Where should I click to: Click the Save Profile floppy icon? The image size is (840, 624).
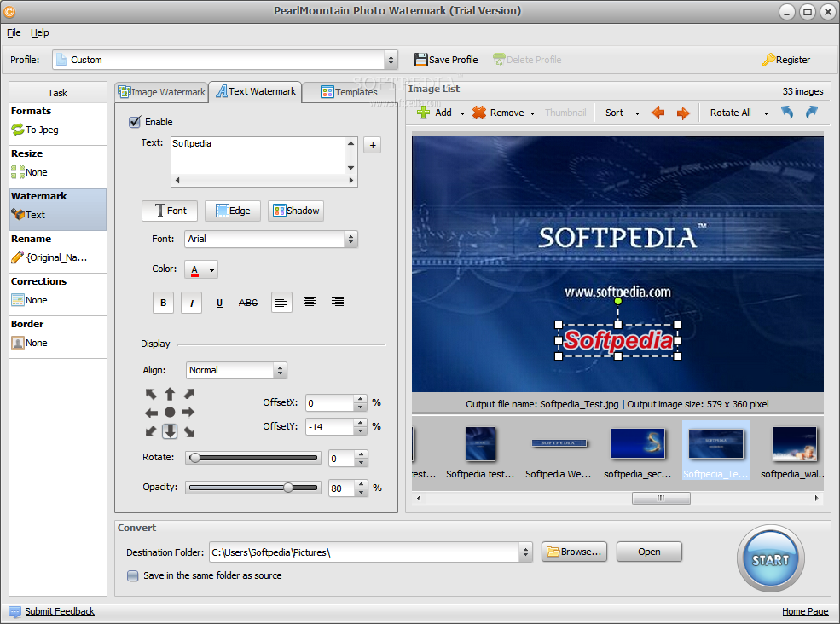point(421,60)
